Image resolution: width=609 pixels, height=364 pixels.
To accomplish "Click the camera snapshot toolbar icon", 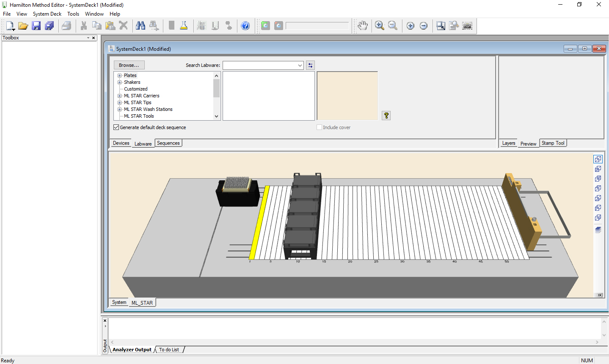I will click(467, 26).
